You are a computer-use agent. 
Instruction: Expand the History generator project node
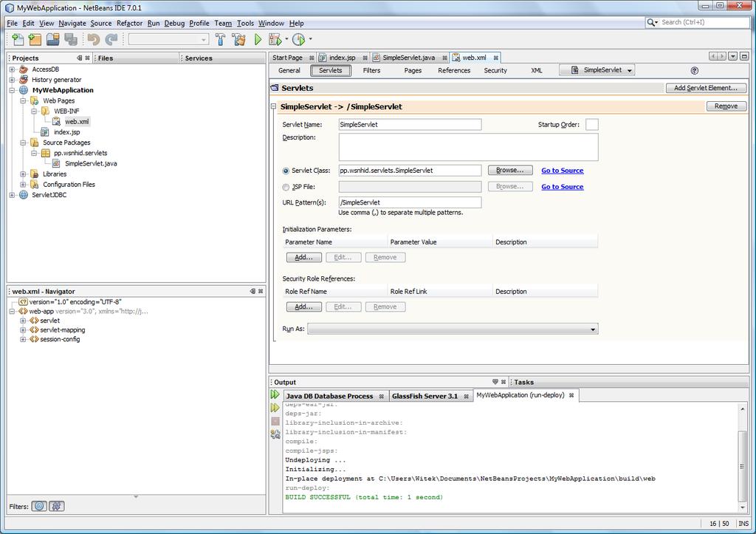[x=12, y=80]
